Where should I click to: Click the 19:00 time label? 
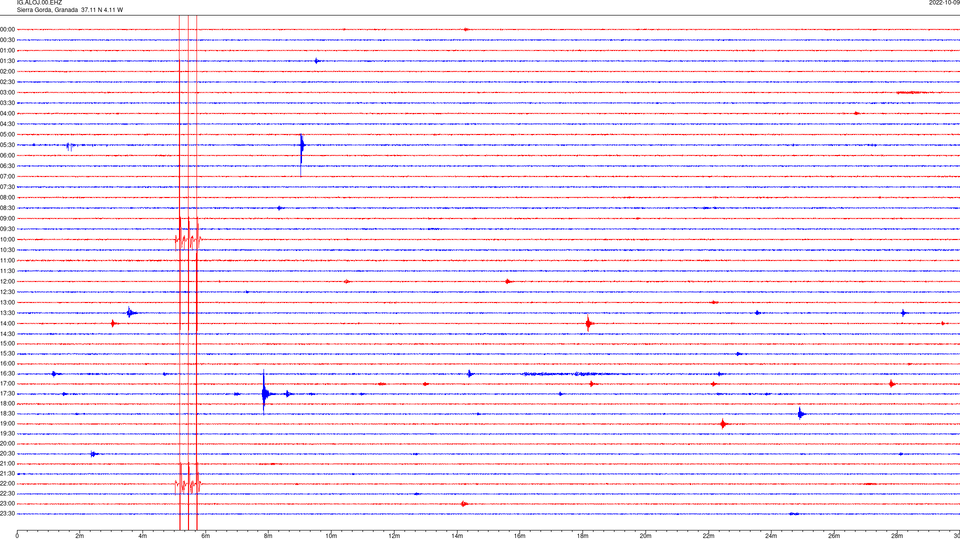(8, 424)
